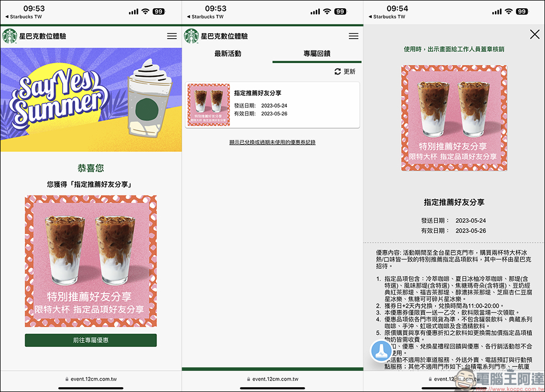This screenshot has width=545, height=392.
Task: Tap Starbucks logo above the Say Yes Summer banner
Action: point(10,36)
